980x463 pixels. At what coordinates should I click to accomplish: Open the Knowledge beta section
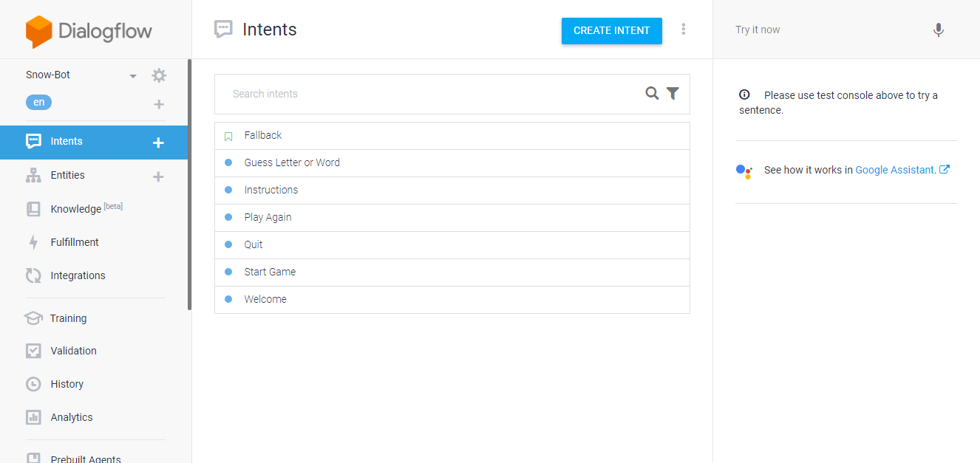[x=75, y=209]
